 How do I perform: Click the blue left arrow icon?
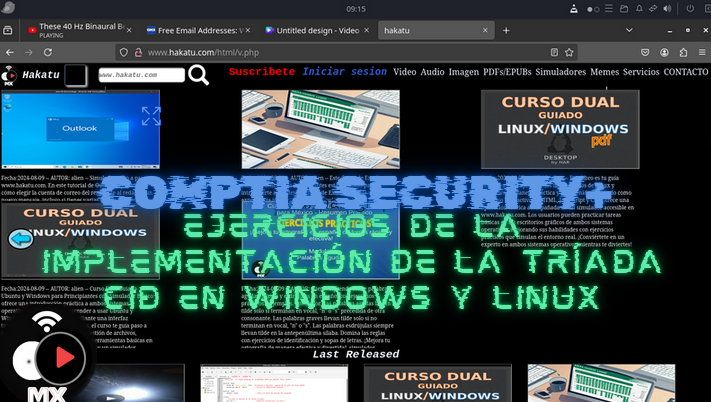[21, 238]
